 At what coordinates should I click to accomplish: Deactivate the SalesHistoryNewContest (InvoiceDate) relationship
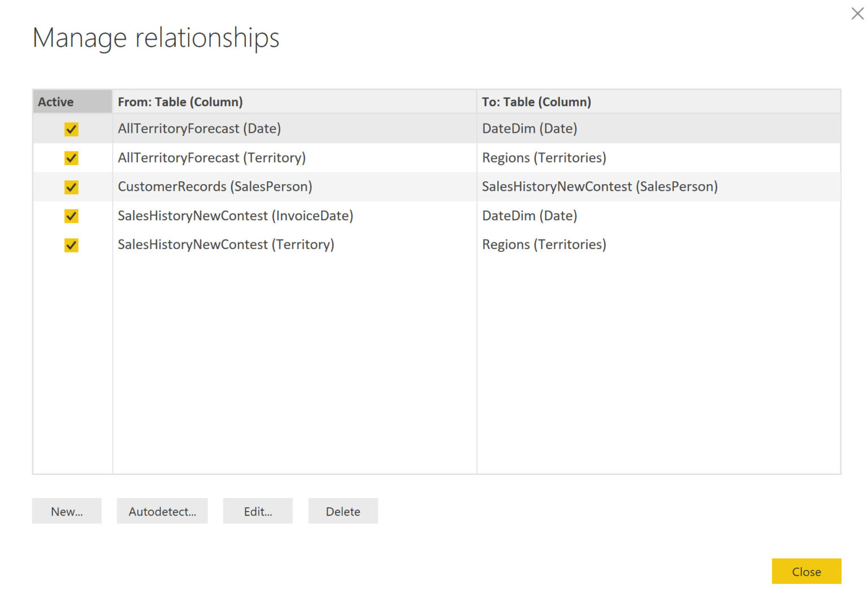pyautogui.click(x=71, y=216)
